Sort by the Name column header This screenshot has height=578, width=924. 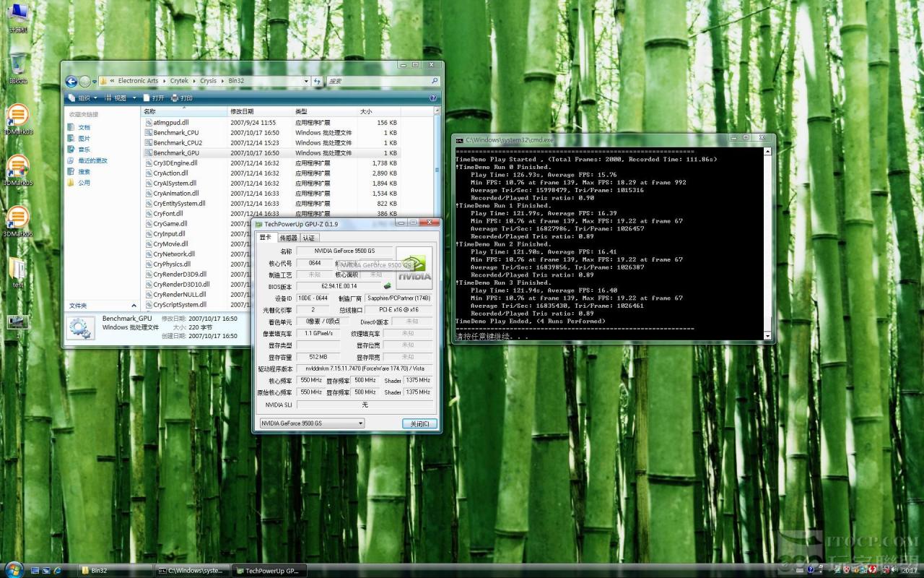[x=184, y=111]
